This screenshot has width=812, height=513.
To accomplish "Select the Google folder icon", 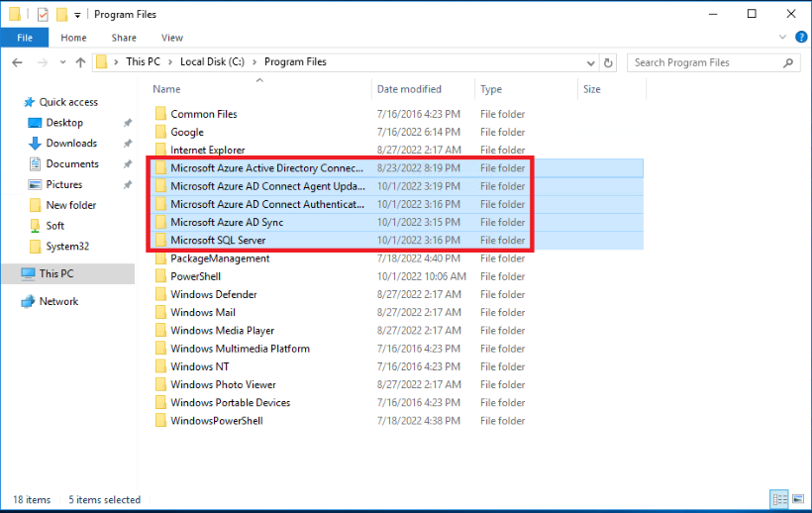I will coord(161,132).
